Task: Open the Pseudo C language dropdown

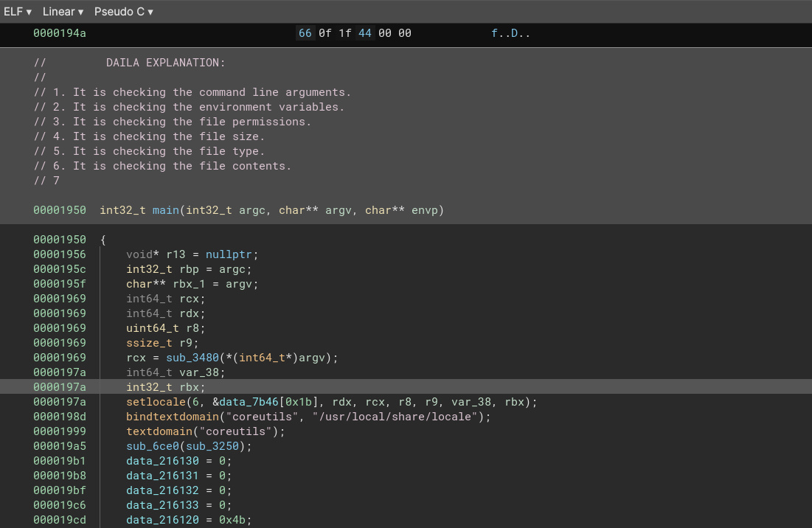Action: [123, 12]
